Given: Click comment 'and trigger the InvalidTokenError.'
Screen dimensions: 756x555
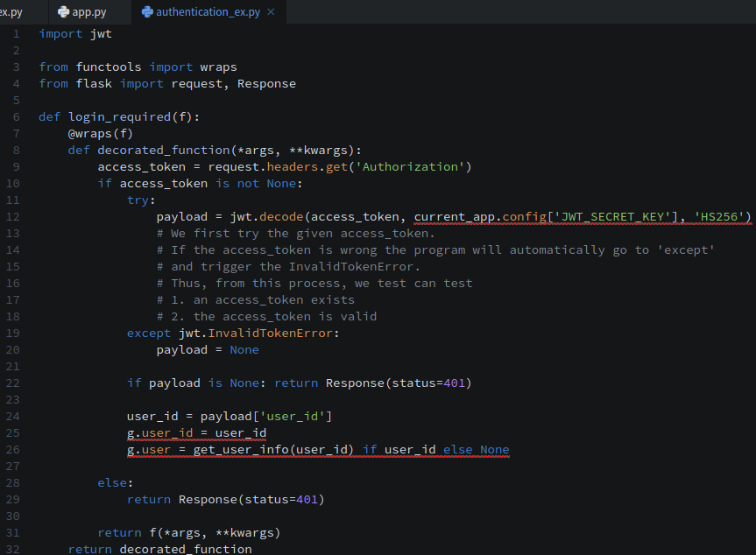Looking at the screenshot, I should tap(288, 267).
